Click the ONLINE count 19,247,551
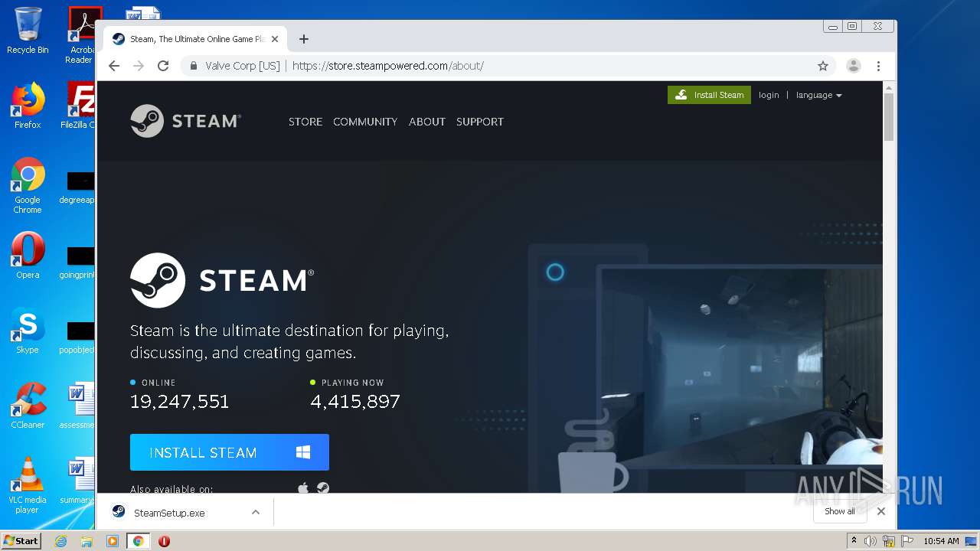This screenshot has height=551, width=980. pyautogui.click(x=180, y=401)
